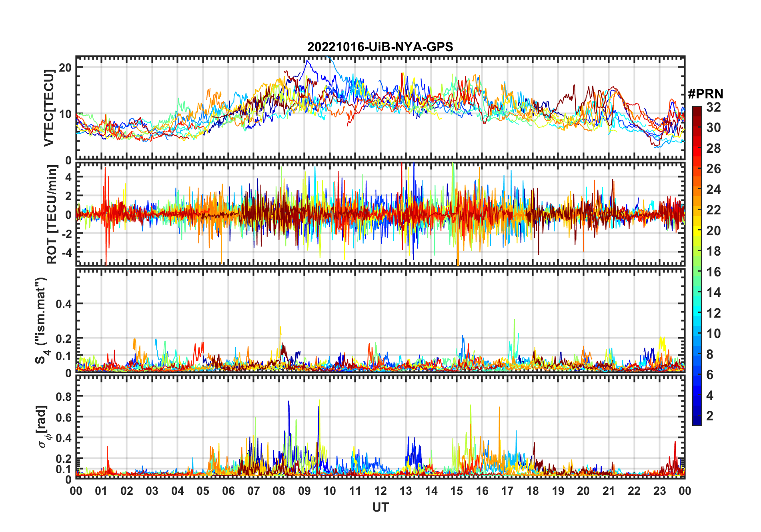761x532 pixels.
Task: Click x-axis tick label 14
Action: coord(431,491)
